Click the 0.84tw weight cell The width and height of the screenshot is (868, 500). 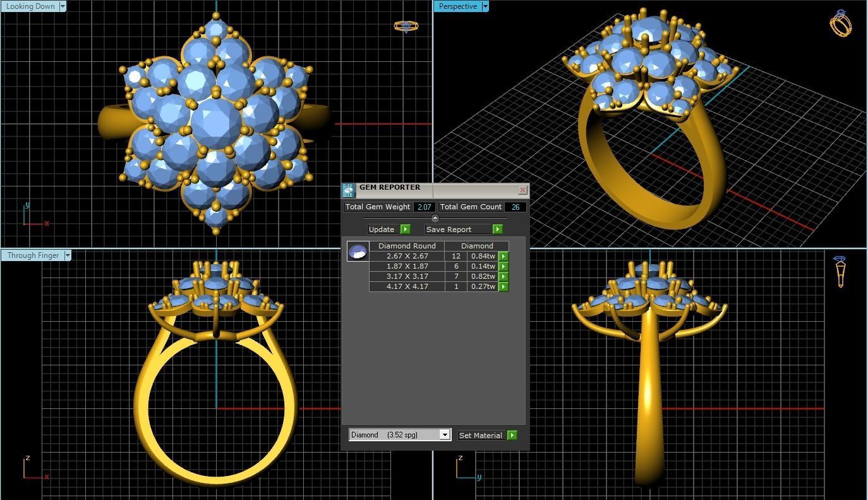point(483,256)
